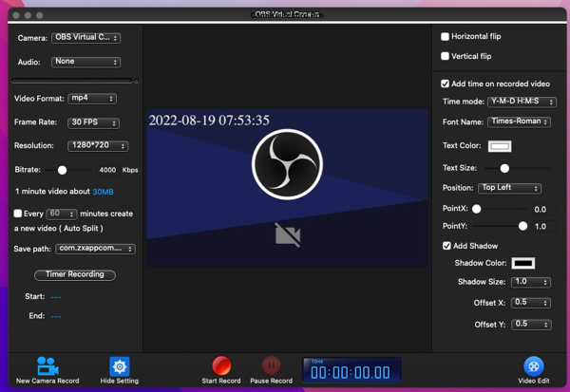
Task: Click the End time value dashes
Action: point(56,316)
